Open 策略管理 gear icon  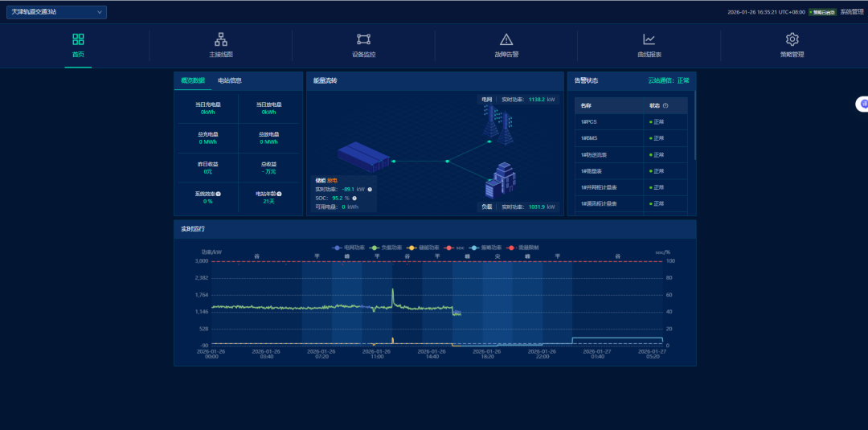(792, 39)
